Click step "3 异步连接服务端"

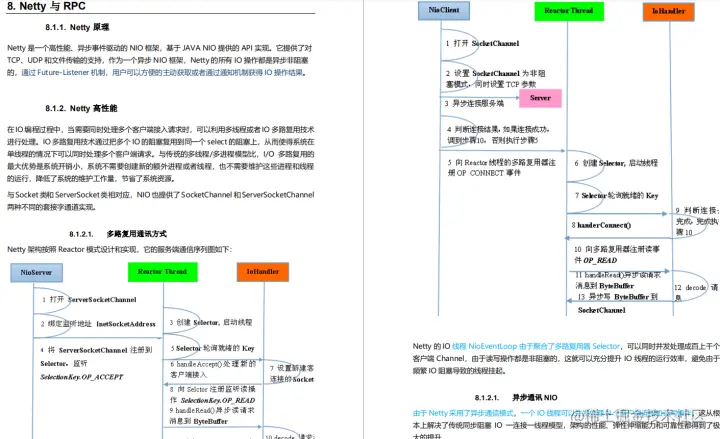pyautogui.click(x=474, y=104)
